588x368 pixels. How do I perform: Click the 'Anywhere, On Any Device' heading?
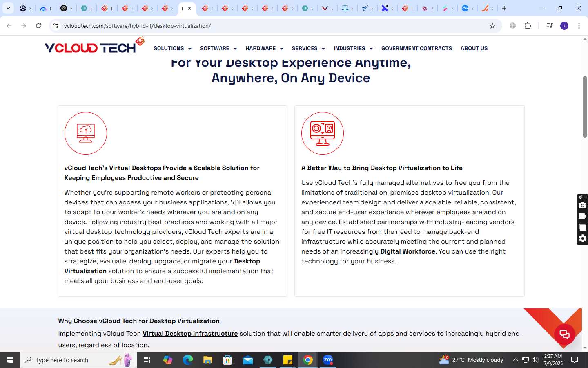point(291,78)
